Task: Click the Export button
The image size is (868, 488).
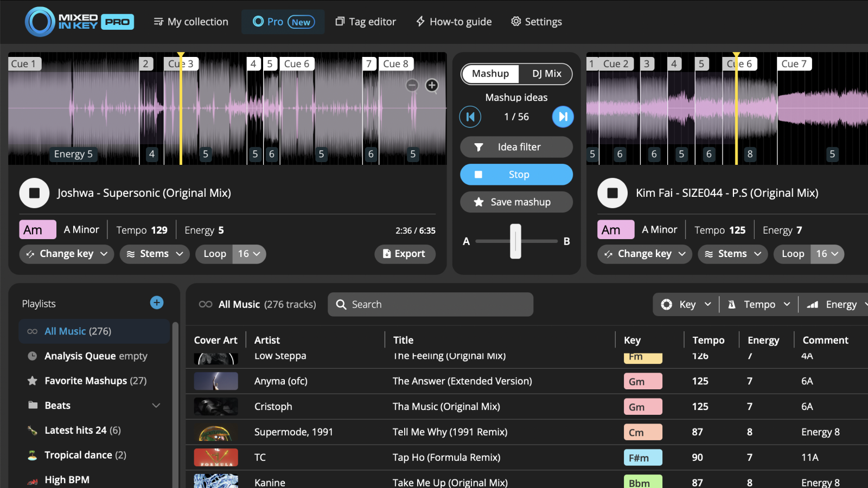Action: [405, 254]
